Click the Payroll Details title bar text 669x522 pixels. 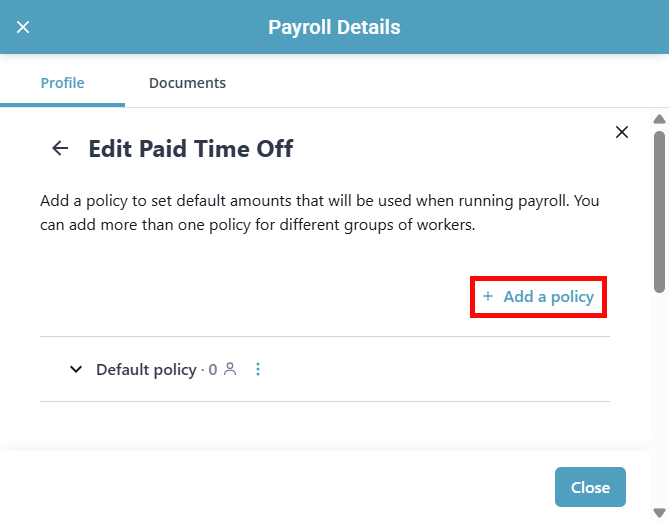pos(334,27)
